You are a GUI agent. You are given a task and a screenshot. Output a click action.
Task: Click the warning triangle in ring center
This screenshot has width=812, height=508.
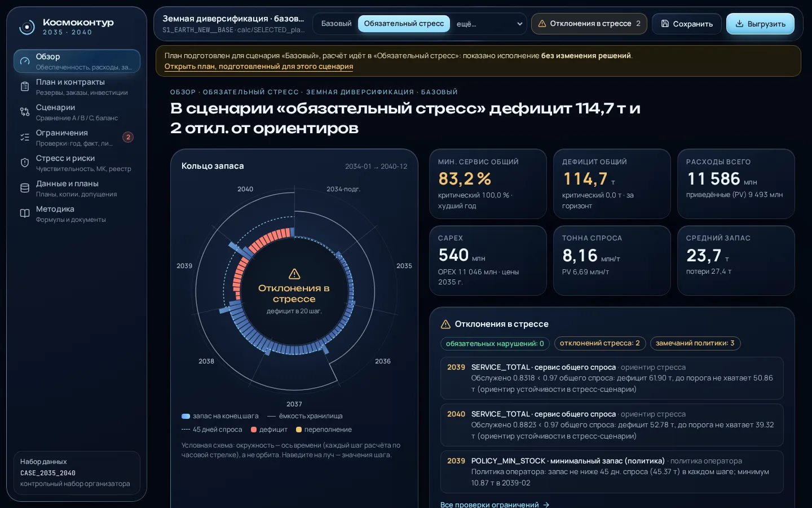coord(294,274)
